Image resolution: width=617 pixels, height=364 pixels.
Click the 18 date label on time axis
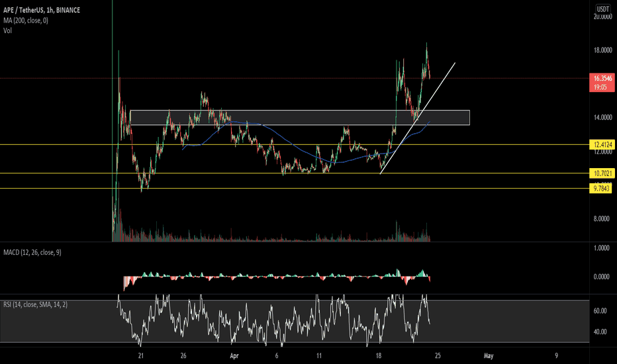pyautogui.click(x=378, y=356)
